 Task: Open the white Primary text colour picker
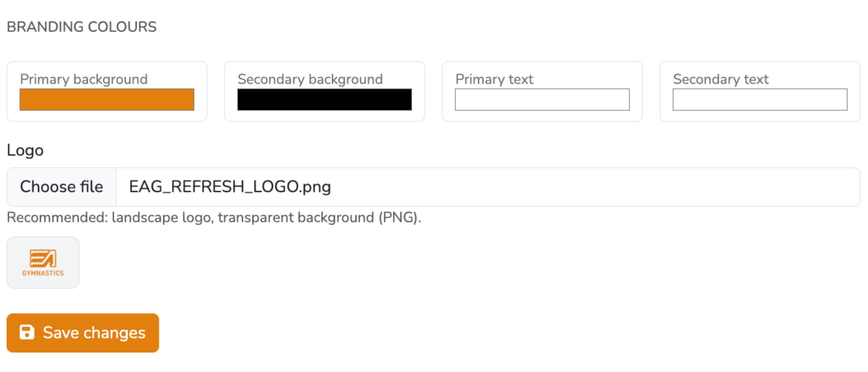(542, 100)
